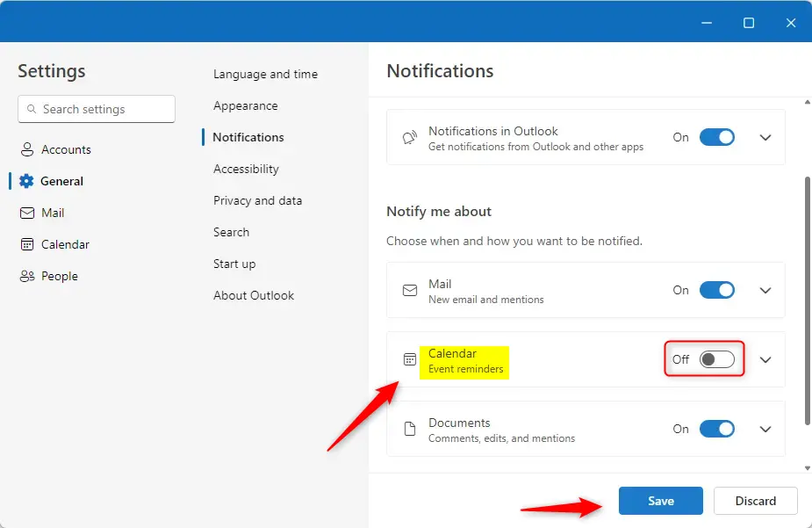Viewport: 812px width, 528px height.
Task: Click the Documents file icon
Action: point(410,429)
